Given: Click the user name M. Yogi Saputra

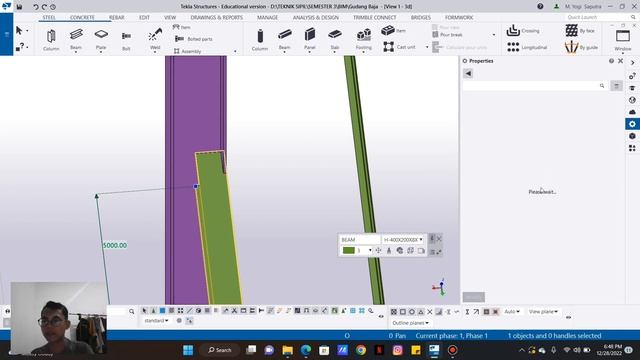Looking at the screenshot, I should tap(583, 7).
